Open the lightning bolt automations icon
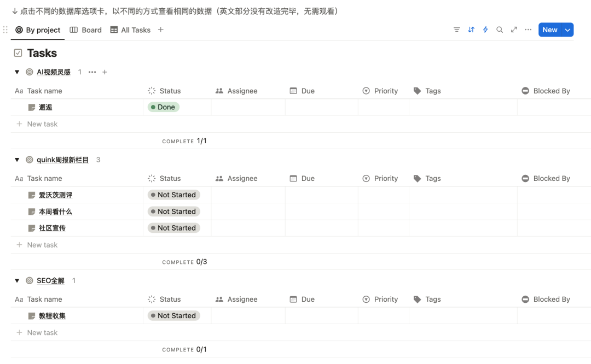 [485, 30]
